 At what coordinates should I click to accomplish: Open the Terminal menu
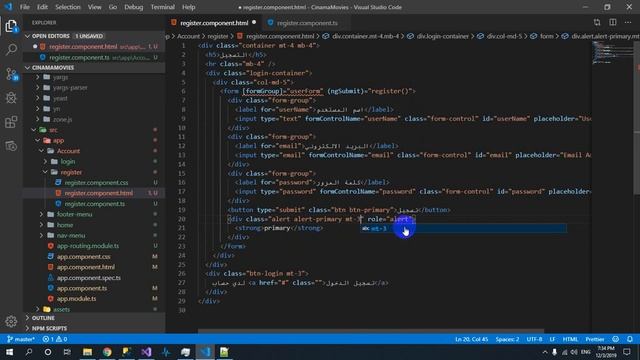(x=162, y=7)
